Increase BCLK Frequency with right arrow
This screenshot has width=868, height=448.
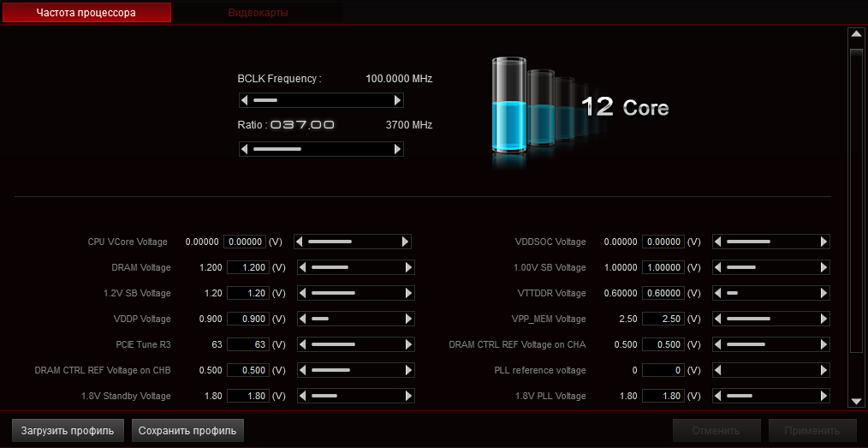click(397, 100)
